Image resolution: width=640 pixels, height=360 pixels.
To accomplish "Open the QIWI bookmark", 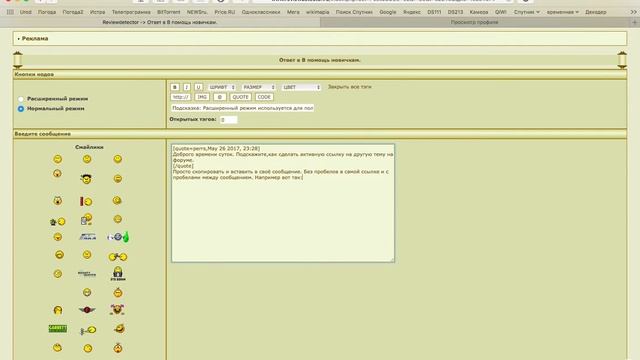I will [x=500, y=12].
